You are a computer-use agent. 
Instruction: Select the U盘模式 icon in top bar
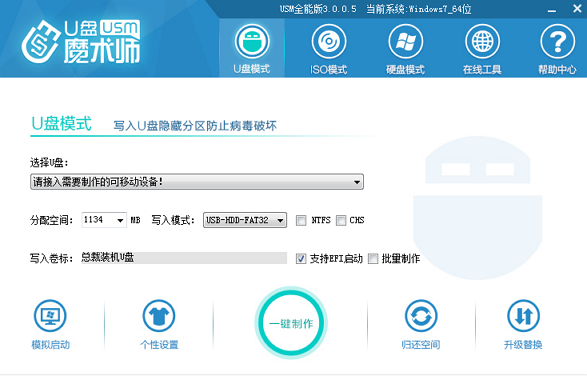tap(252, 42)
